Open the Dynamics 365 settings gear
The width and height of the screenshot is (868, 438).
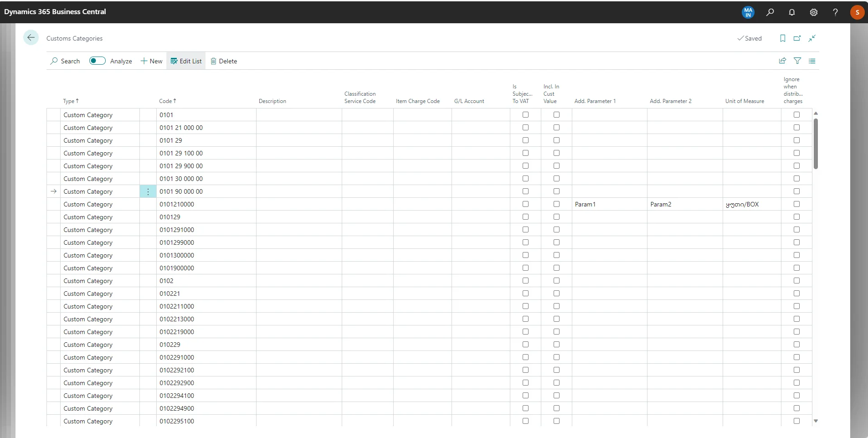[x=814, y=12]
